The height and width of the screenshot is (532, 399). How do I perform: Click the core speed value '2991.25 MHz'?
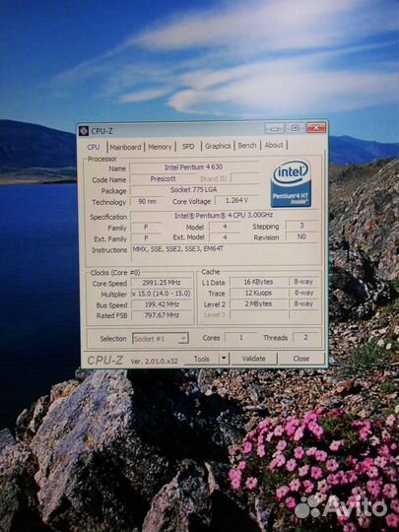coord(162,283)
